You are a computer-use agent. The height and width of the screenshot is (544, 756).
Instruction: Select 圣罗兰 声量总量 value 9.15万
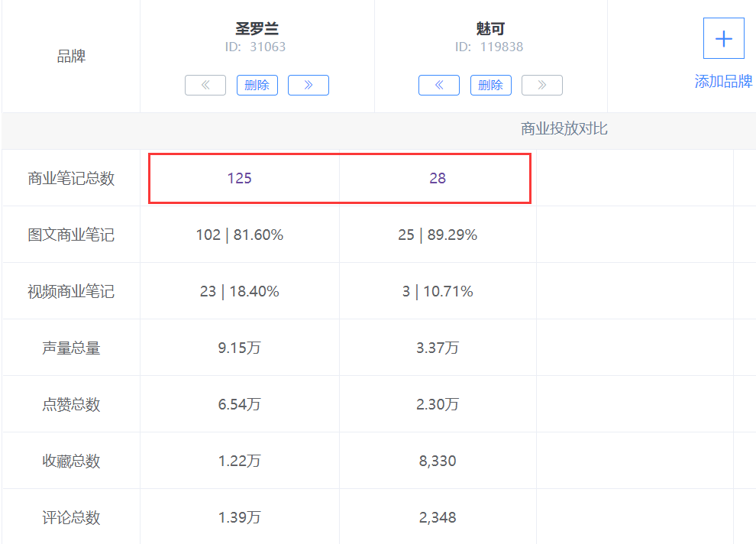[240, 348]
